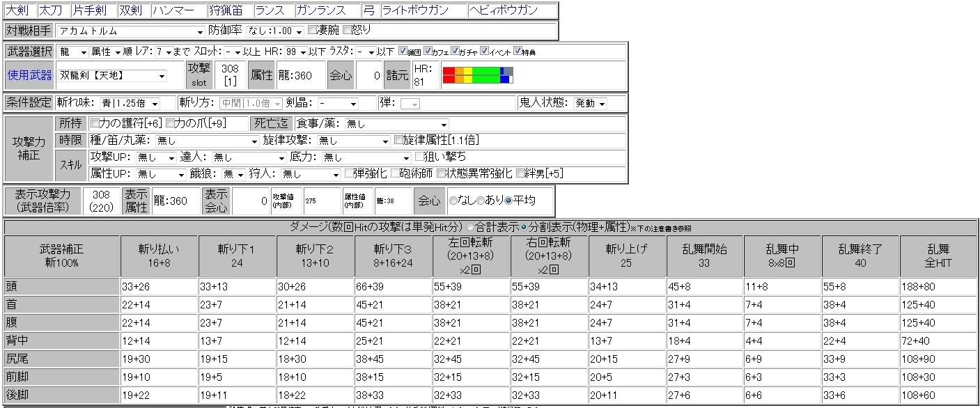The image size is (980, 408).
Task: Expand the 防御率 dropdown
Action: (276, 31)
